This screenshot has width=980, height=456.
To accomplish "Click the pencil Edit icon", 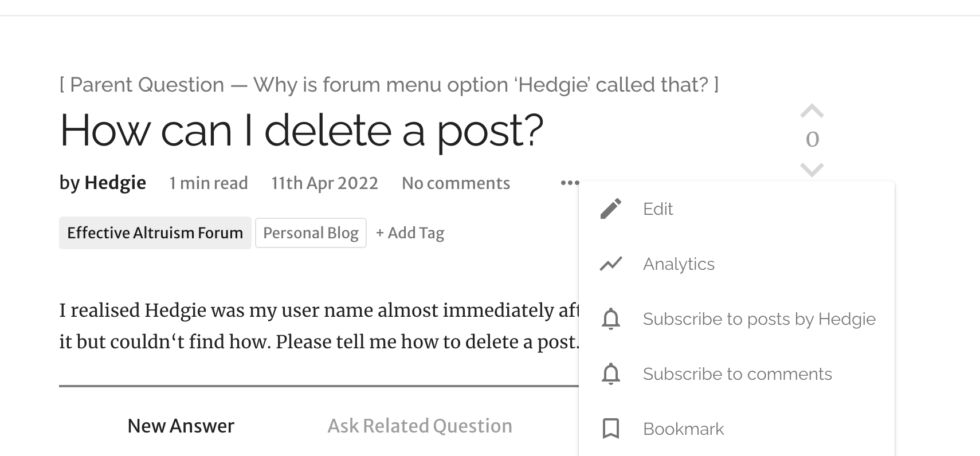I will coord(611,209).
